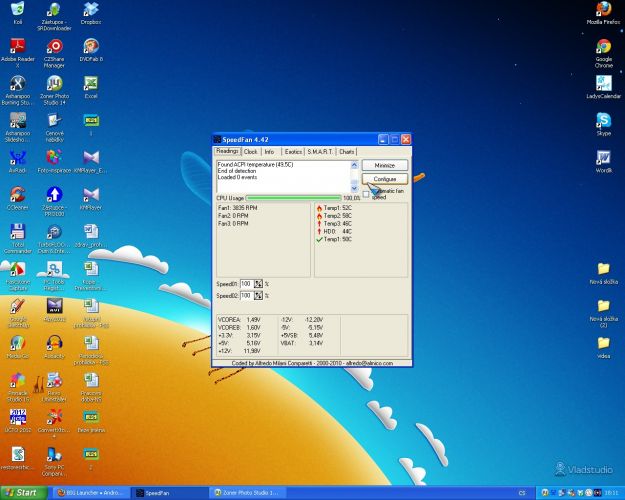Click the Speed01 spinner arrows

click(258, 284)
